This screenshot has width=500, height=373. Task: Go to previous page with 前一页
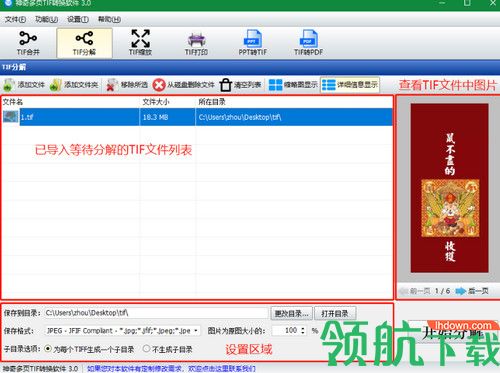(x=415, y=291)
